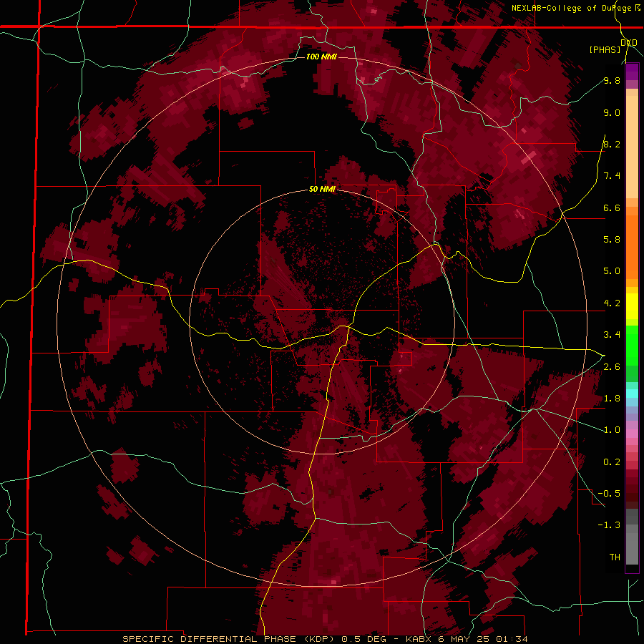Pick the cyan color bar segment

pyautogui.click(x=632, y=394)
